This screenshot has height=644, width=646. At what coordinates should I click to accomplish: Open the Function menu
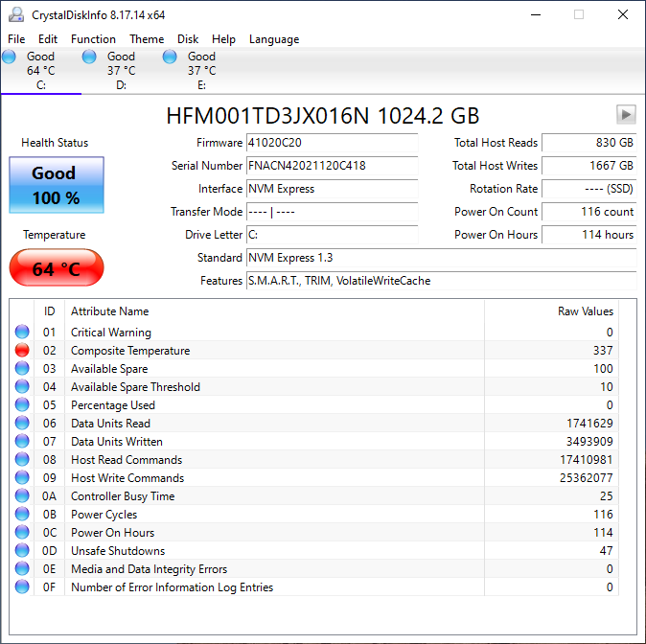[93, 39]
